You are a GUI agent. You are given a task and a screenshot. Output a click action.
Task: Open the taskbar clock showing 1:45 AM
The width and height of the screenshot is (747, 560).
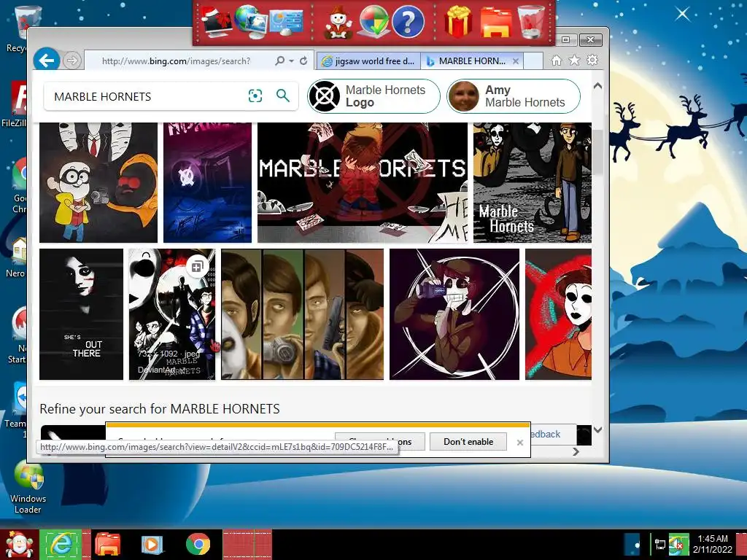coord(712,544)
